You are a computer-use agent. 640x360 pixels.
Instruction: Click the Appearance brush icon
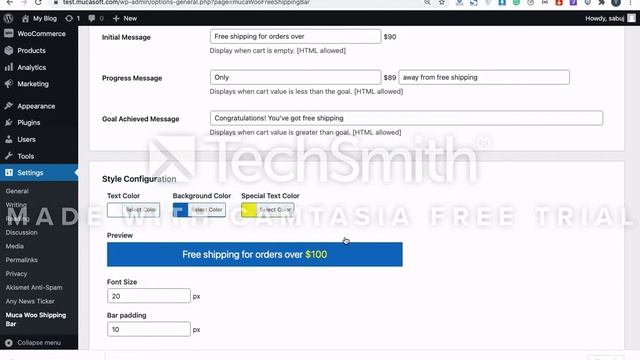point(9,106)
